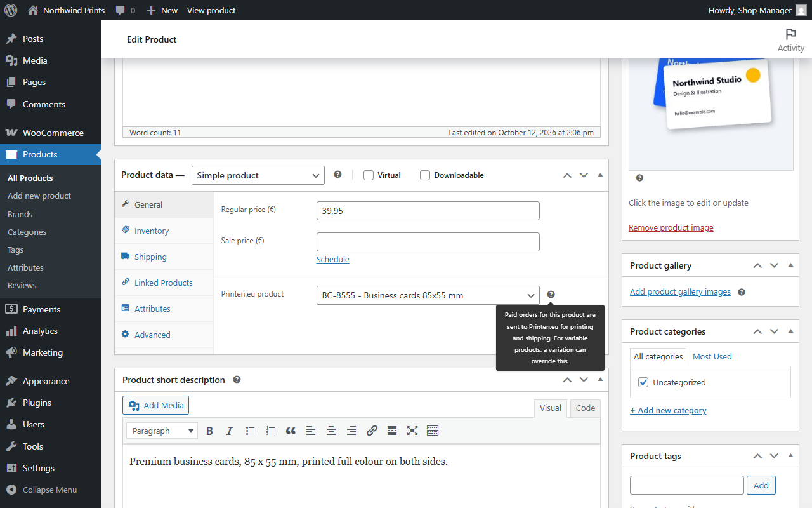The height and width of the screenshot is (508, 812).
Task: Insert a bulleted list in the editor
Action: tap(250, 431)
